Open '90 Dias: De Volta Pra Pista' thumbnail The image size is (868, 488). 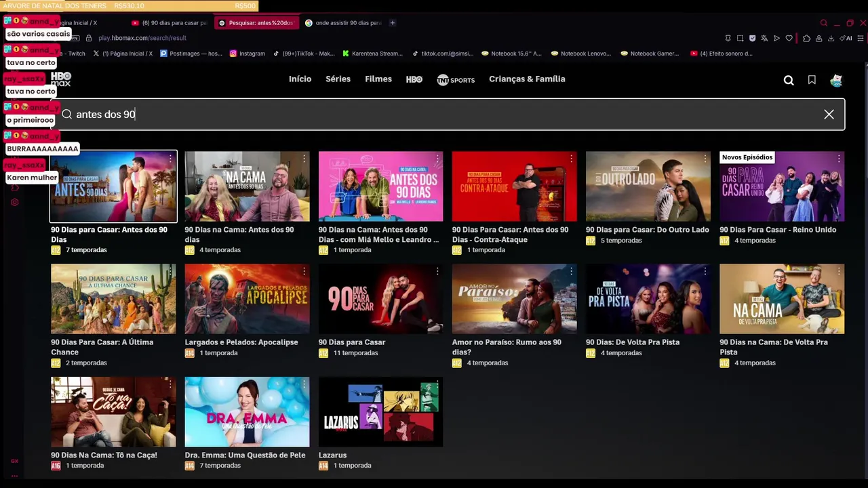(648, 299)
